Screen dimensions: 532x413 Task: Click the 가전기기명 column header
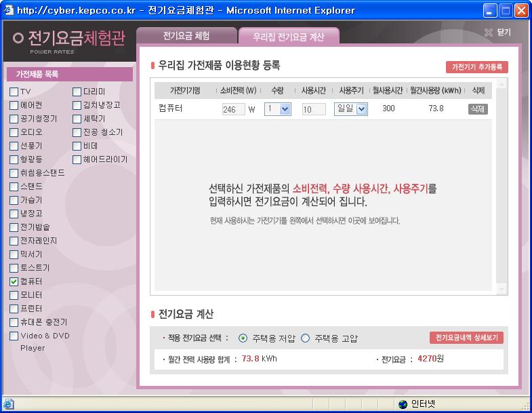click(x=185, y=90)
